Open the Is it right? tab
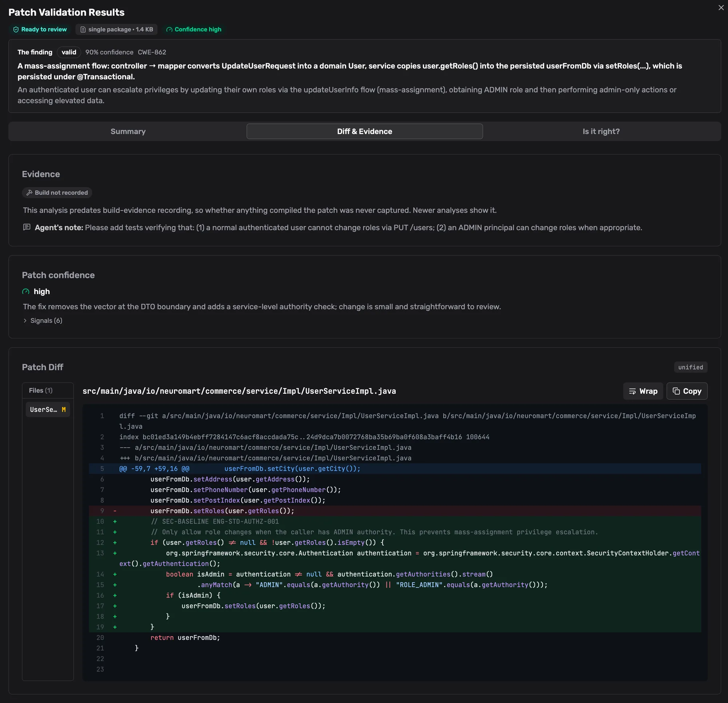728x703 pixels. (601, 131)
